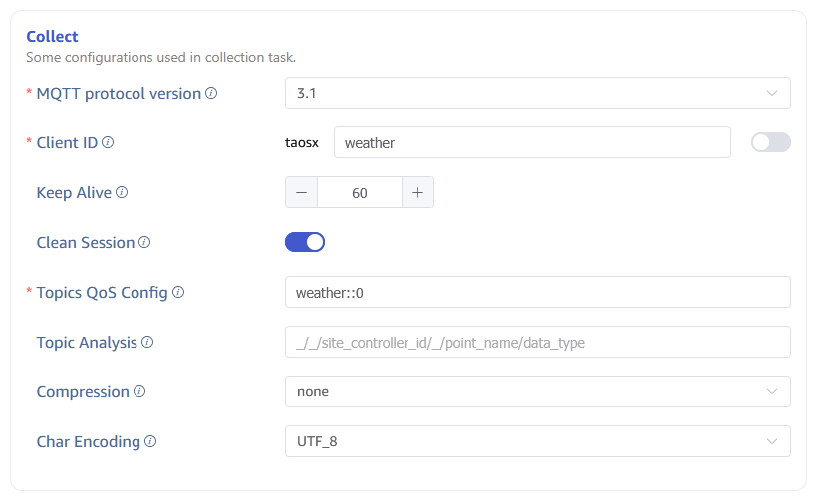The width and height of the screenshot is (814, 504).
Task: Open the MQTT protocol version dropdown
Action: pyautogui.click(x=537, y=93)
